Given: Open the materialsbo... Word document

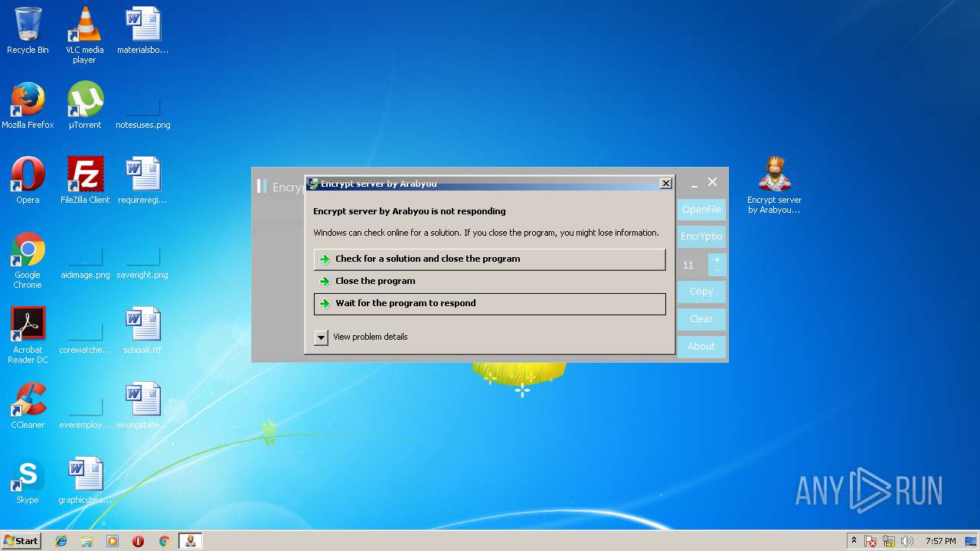Looking at the screenshot, I should 142,31.
